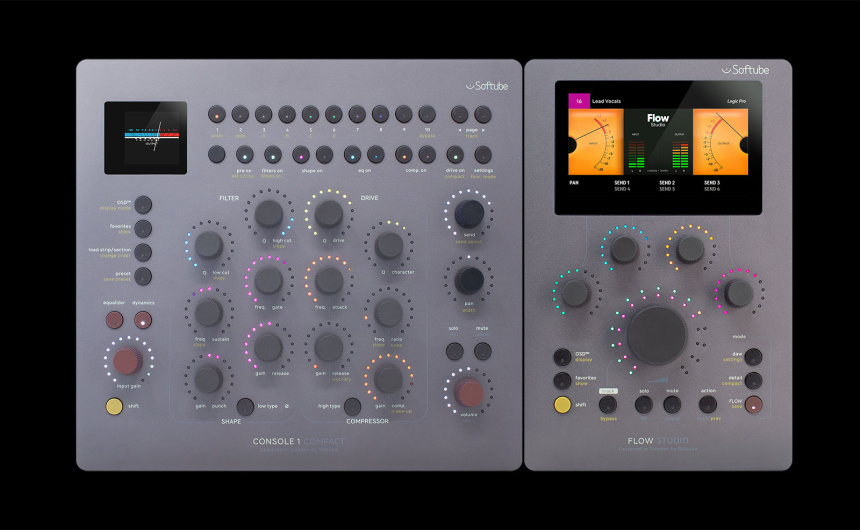Click the Console 1 meter display screen
The image size is (860, 530).
click(x=145, y=138)
